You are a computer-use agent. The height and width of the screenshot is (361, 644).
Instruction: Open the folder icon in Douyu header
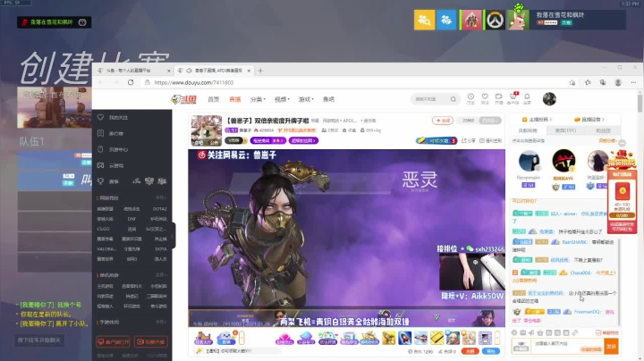pyautogui.click(x=498, y=98)
